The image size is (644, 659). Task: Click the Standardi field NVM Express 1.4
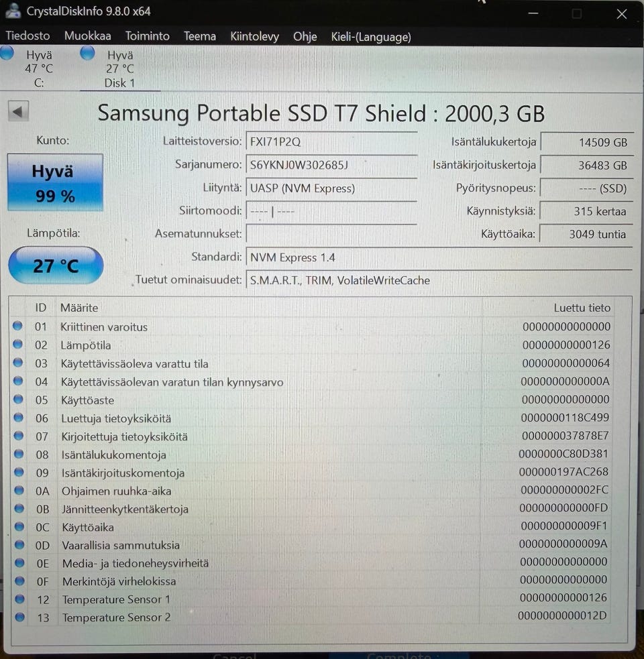tap(439, 257)
